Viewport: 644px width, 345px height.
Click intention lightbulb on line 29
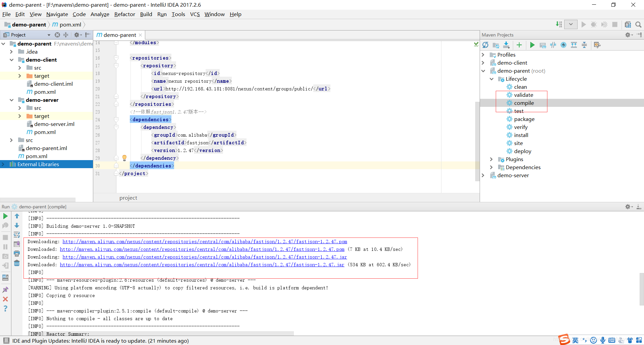[x=124, y=158]
